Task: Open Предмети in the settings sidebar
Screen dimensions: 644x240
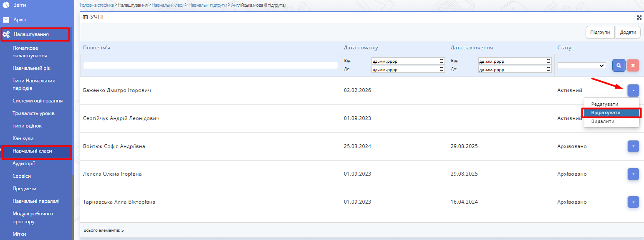Action: pyautogui.click(x=24, y=189)
